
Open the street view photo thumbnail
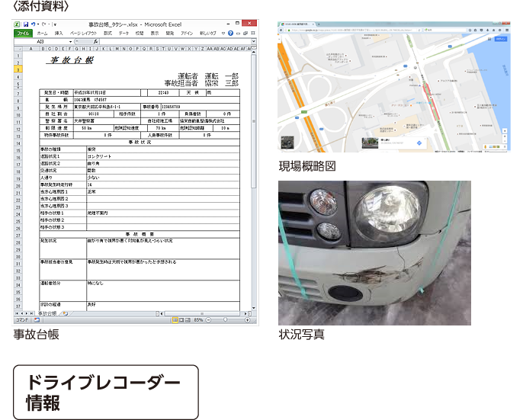point(370,143)
